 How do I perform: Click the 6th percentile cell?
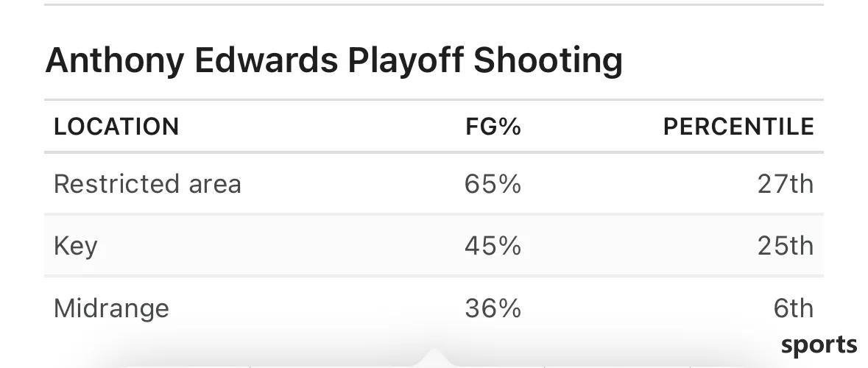794,308
